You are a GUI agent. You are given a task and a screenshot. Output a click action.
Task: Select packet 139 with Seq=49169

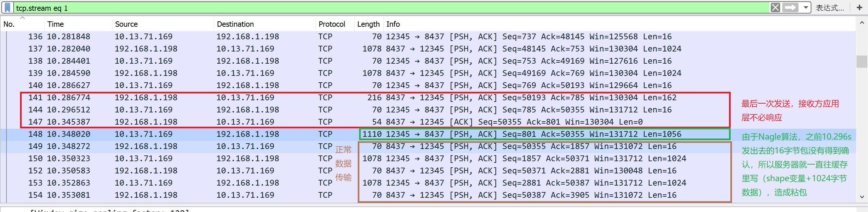pos(428,73)
